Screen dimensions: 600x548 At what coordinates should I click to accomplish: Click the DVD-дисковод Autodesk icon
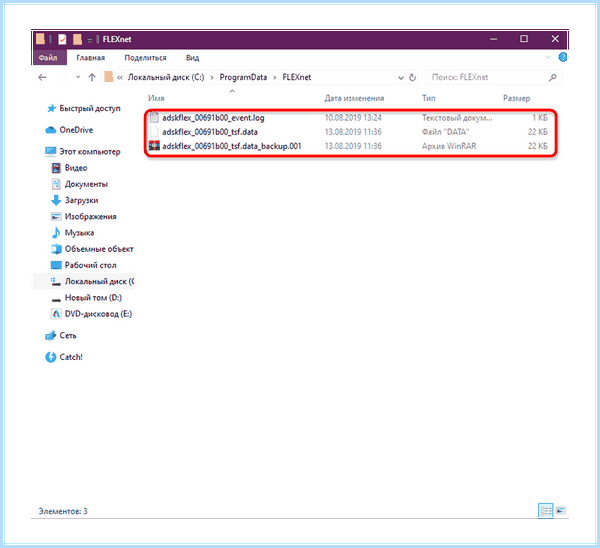56,314
